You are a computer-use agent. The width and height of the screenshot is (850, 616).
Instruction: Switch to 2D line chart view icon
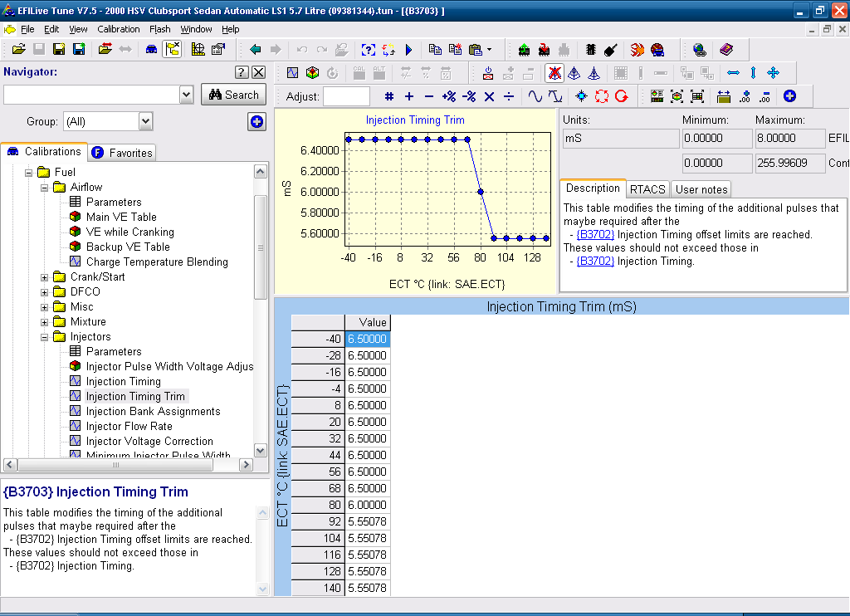[x=293, y=73]
